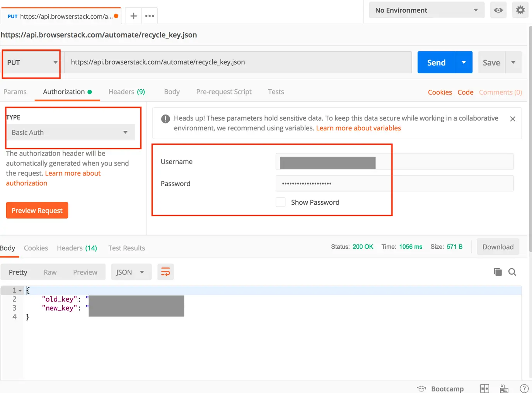Copy response body to clipboard
Viewport: 532px width, 393px height.
pos(498,272)
